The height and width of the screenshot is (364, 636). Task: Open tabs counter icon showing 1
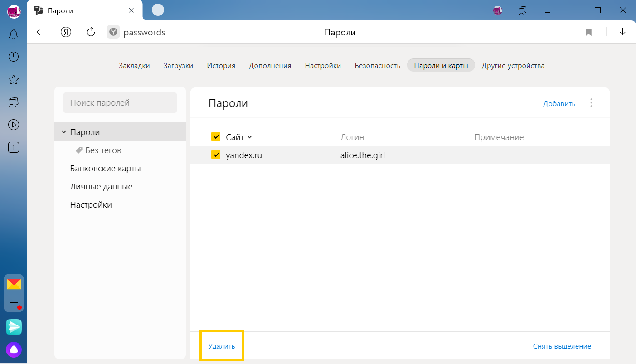click(x=14, y=147)
